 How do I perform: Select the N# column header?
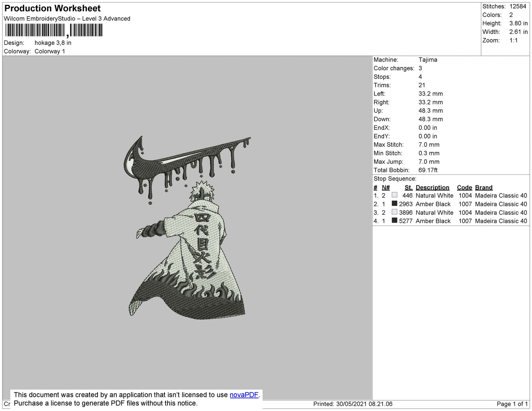[385, 187]
